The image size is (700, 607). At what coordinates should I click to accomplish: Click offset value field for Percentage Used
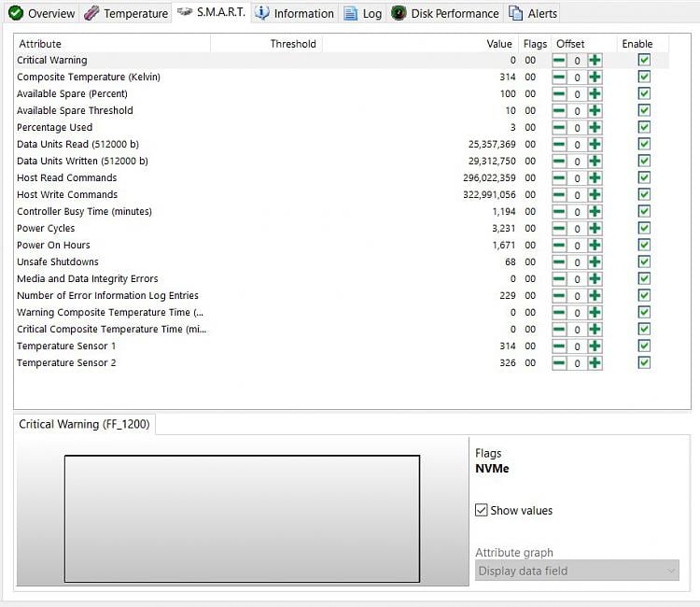577,128
